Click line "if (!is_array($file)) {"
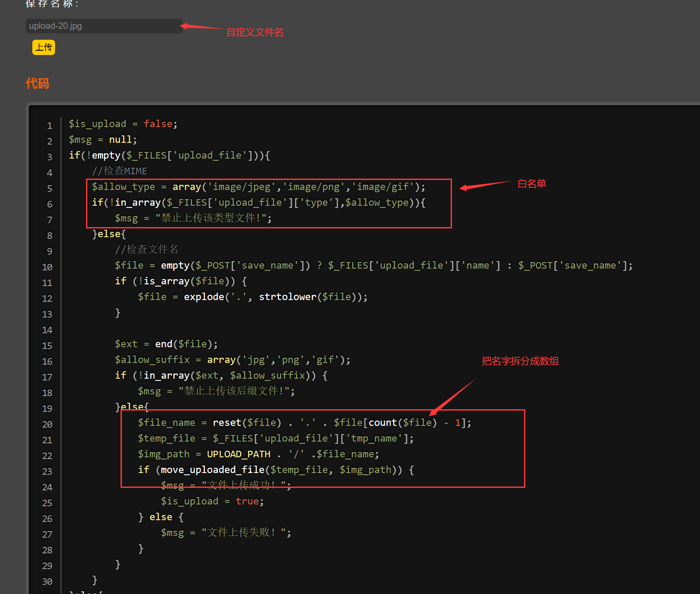The height and width of the screenshot is (594, 700). coord(181,281)
